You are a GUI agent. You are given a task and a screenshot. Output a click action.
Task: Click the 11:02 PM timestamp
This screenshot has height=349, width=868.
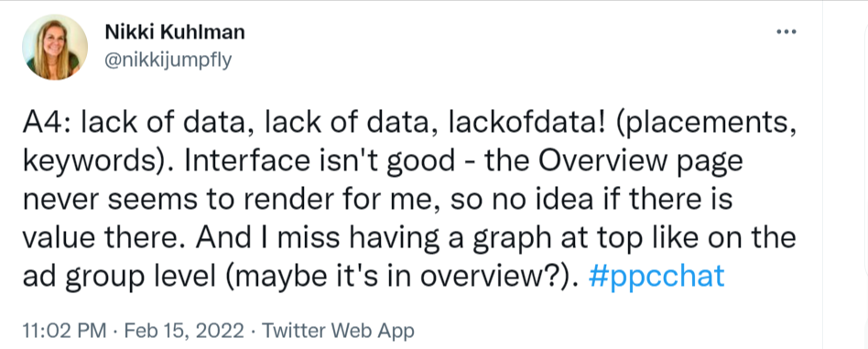[x=64, y=331]
